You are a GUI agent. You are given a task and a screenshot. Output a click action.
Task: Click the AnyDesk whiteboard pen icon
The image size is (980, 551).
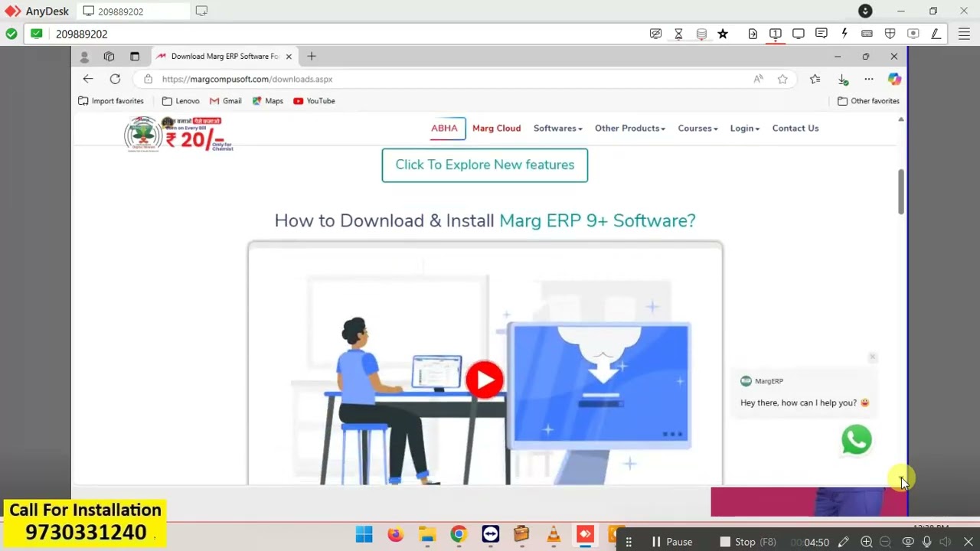[936, 34]
